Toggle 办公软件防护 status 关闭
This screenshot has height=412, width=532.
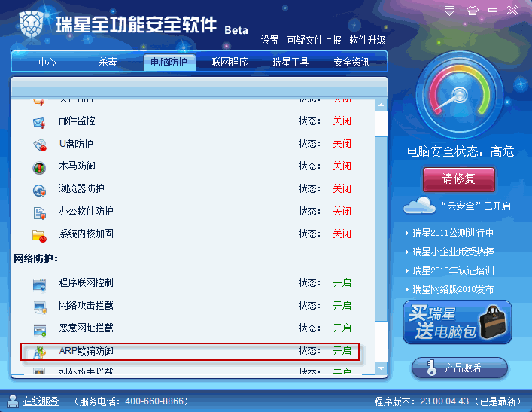pyautogui.click(x=342, y=211)
